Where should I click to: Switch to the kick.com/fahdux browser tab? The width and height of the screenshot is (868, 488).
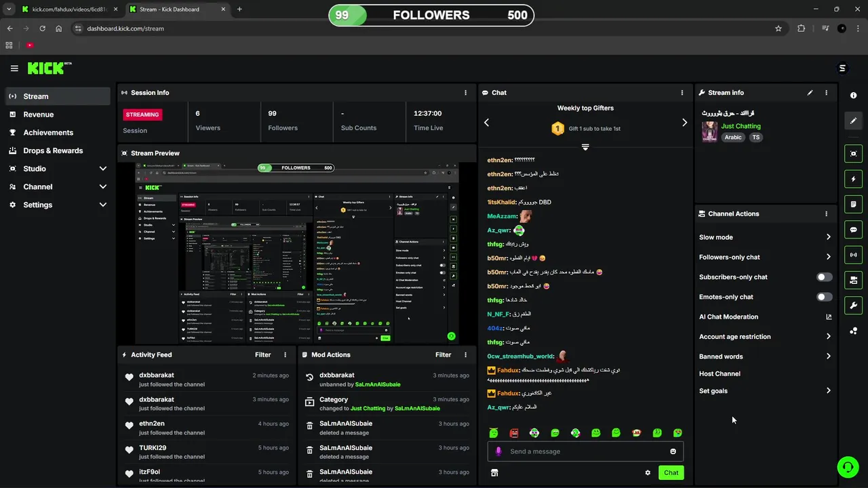[70, 9]
